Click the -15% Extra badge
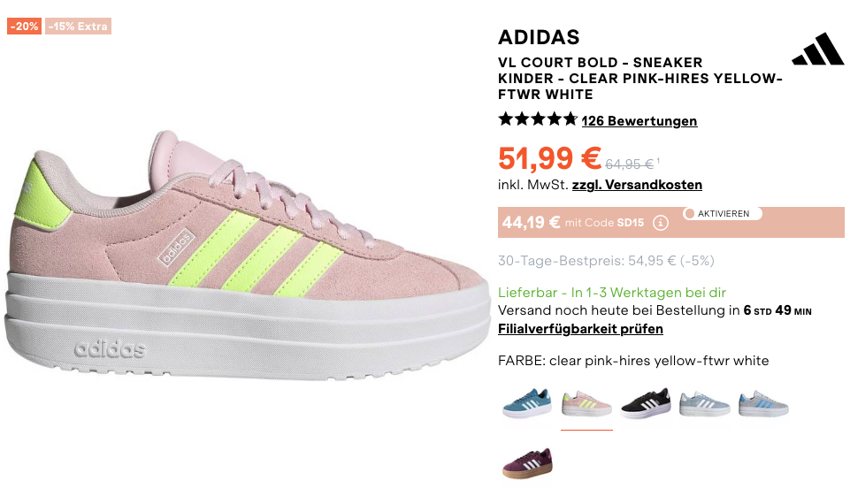 click(78, 26)
